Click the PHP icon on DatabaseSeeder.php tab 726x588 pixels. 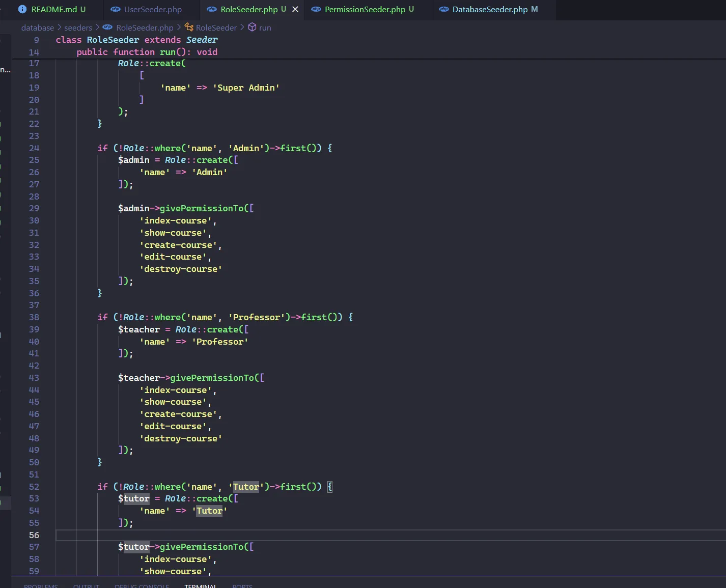(444, 9)
